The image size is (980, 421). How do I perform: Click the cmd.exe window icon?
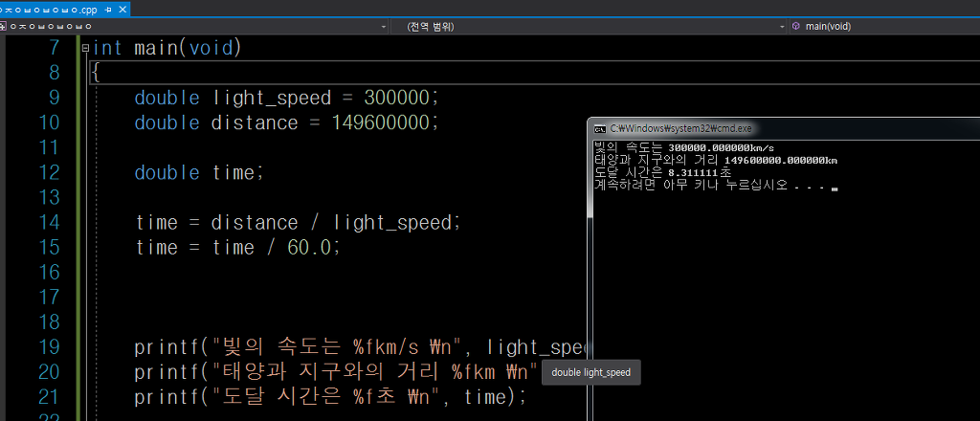click(599, 128)
